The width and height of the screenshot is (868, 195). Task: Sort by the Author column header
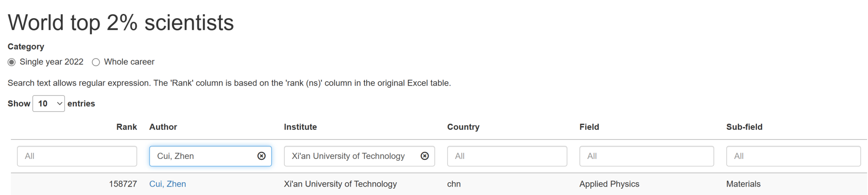[x=163, y=127]
